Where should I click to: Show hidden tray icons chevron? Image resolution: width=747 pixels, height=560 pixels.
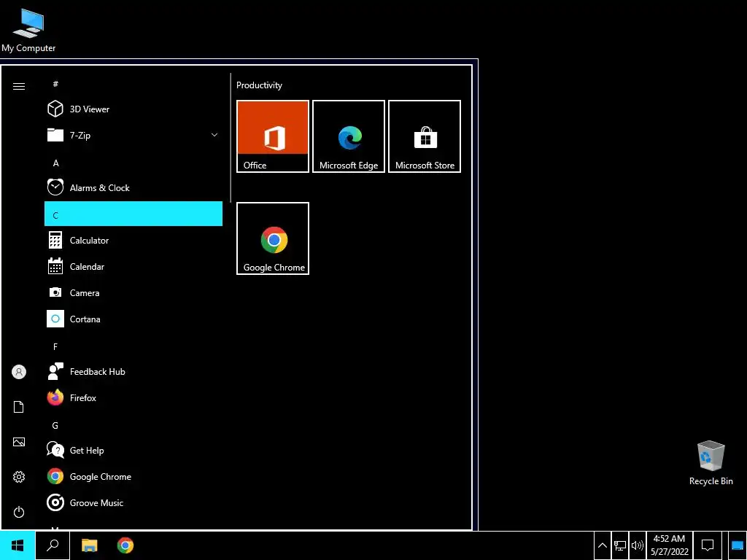(602, 545)
